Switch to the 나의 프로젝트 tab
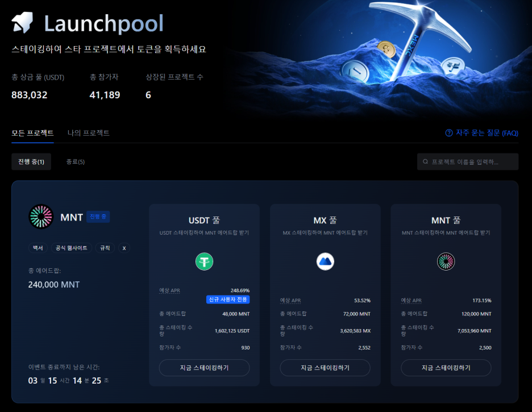 (x=89, y=133)
